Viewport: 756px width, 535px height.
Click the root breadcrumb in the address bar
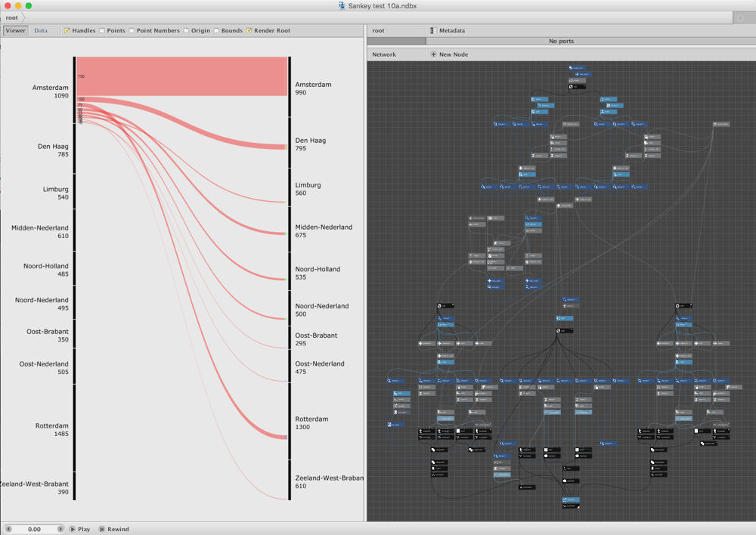tap(12, 18)
